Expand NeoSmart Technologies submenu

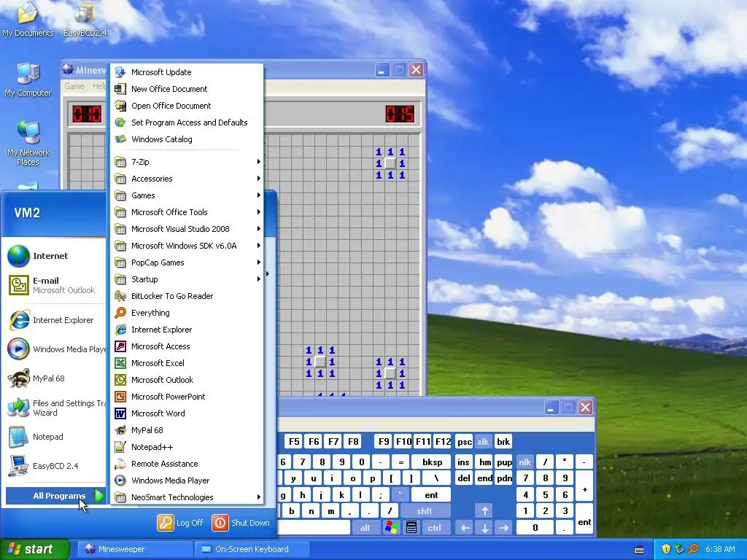point(188,497)
